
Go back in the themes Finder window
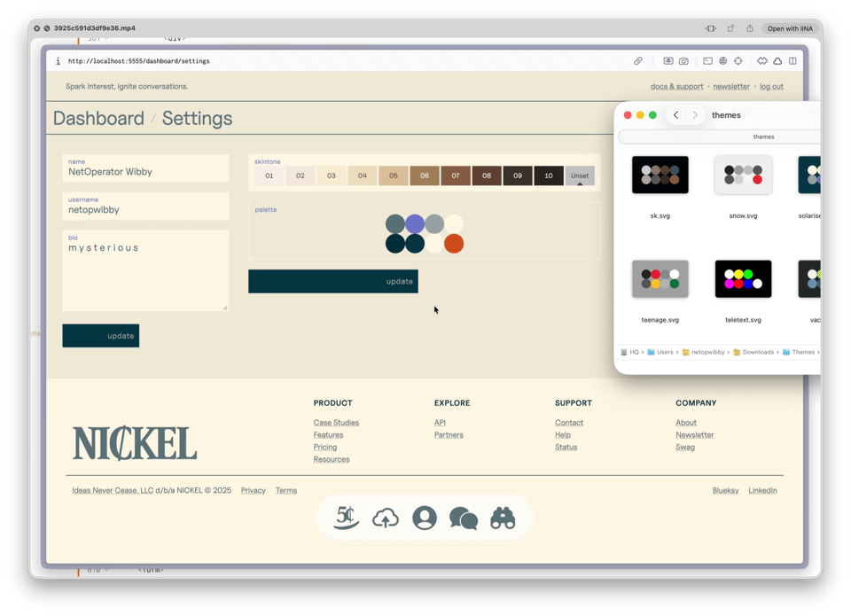(x=675, y=115)
